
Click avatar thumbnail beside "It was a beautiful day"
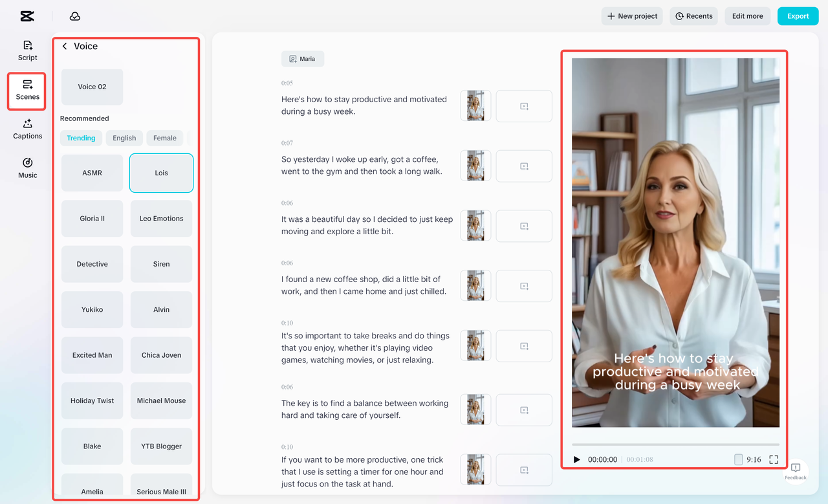475,226
